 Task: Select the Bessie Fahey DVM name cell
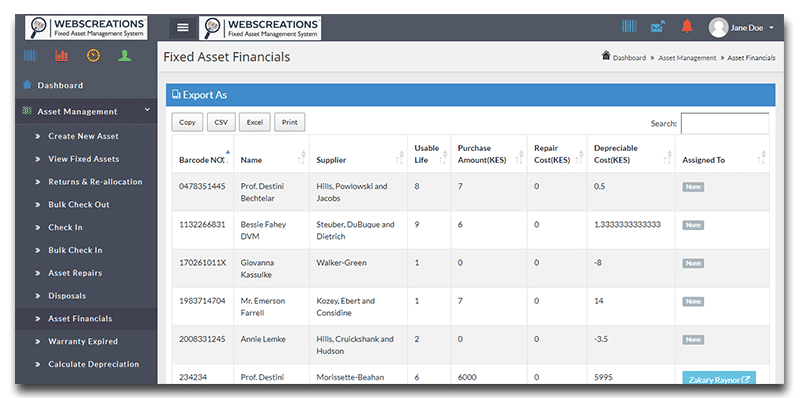[x=271, y=231]
